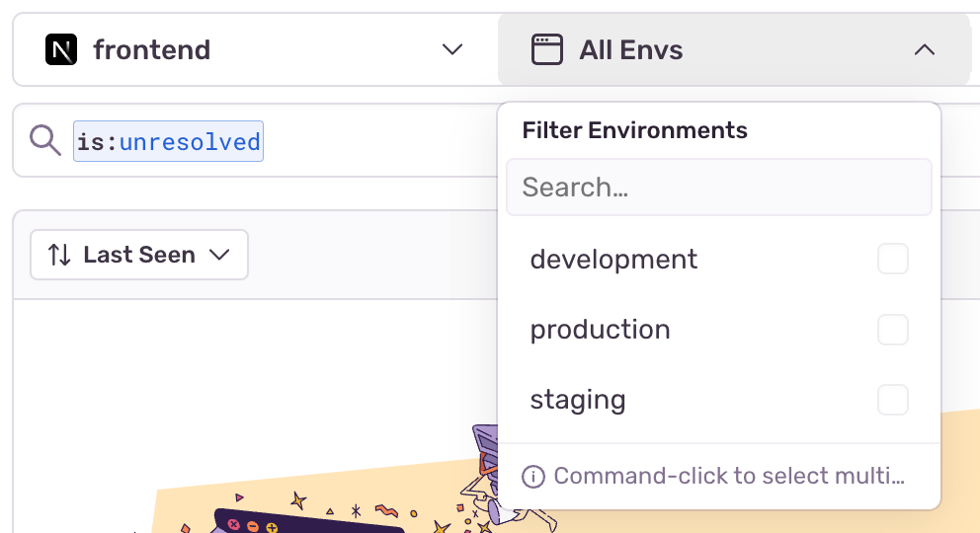
Task: Tick the staging environment checkbox
Action: 892,400
